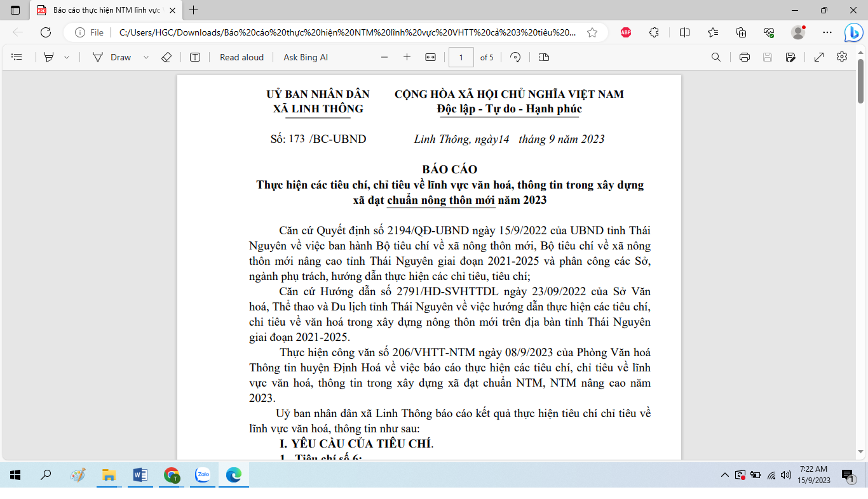This screenshot has width=868, height=499.
Task: Select the Erase tool
Action: [166, 57]
